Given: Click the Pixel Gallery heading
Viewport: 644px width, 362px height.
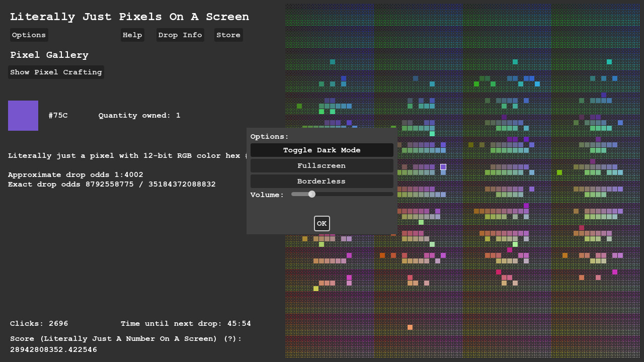Looking at the screenshot, I should [49, 55].
